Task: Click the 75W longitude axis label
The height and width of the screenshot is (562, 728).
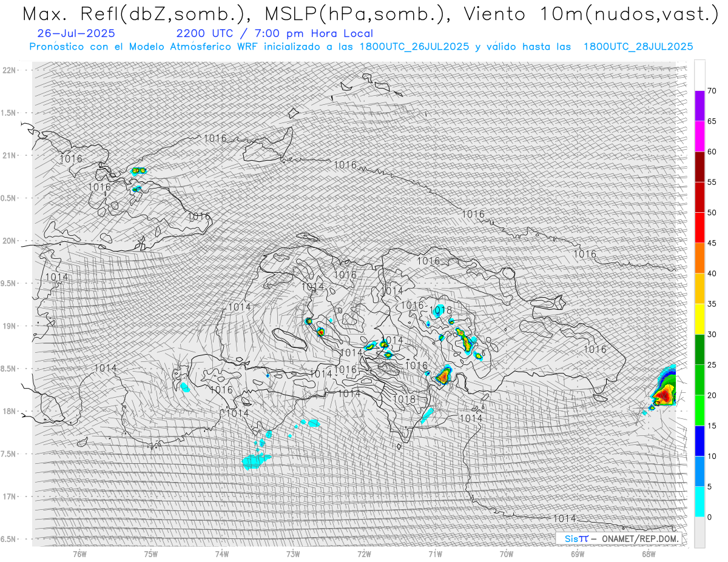Action: 150,554
